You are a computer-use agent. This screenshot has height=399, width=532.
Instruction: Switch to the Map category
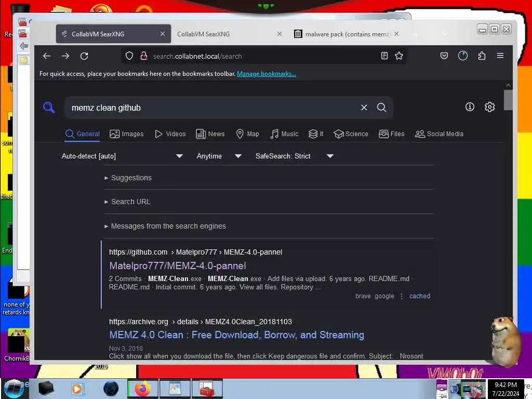pos(248,134)
